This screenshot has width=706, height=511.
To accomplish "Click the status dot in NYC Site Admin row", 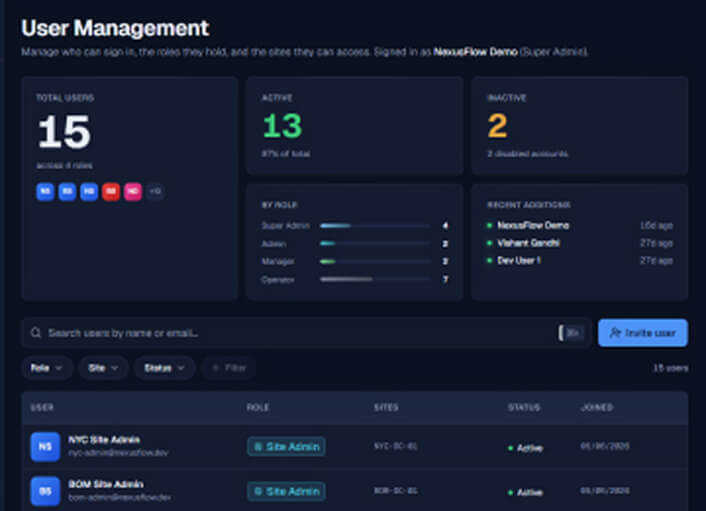I will click(511, 448).
